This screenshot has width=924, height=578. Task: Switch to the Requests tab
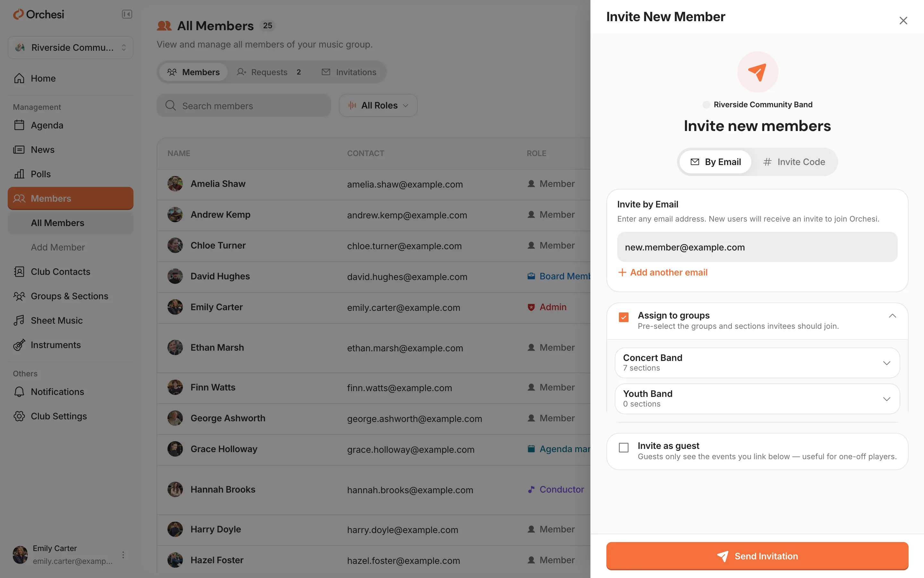pyautogui.click(x=269, y=72)
